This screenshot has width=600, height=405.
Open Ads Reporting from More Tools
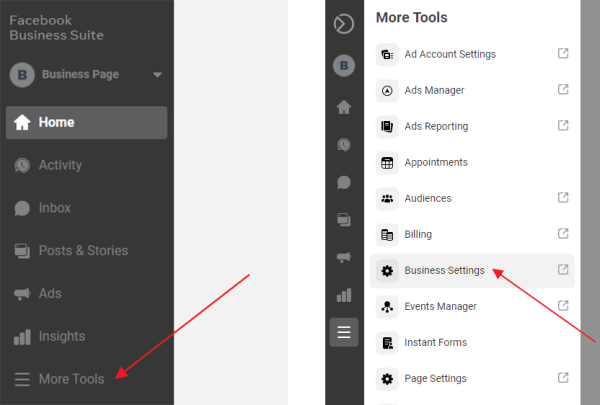click(x=472, y=126)
